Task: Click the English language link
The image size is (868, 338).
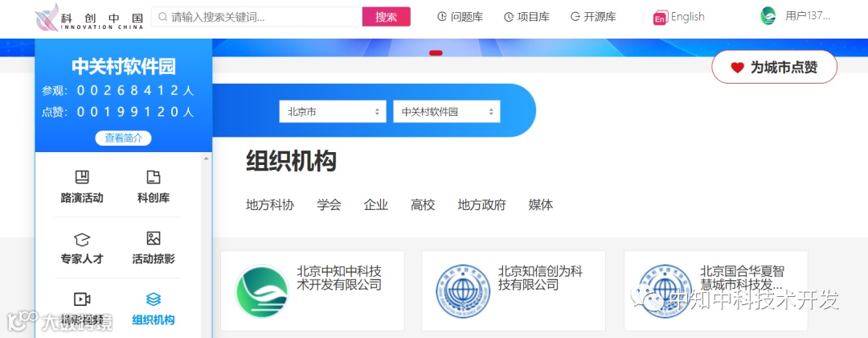Action: (687, 17)
